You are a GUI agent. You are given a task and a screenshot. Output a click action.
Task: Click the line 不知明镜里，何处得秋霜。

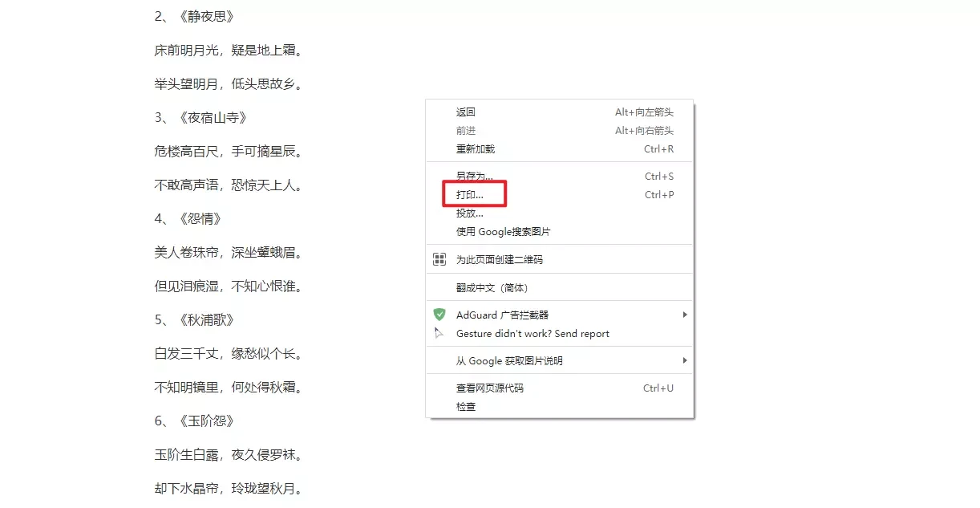230,387
